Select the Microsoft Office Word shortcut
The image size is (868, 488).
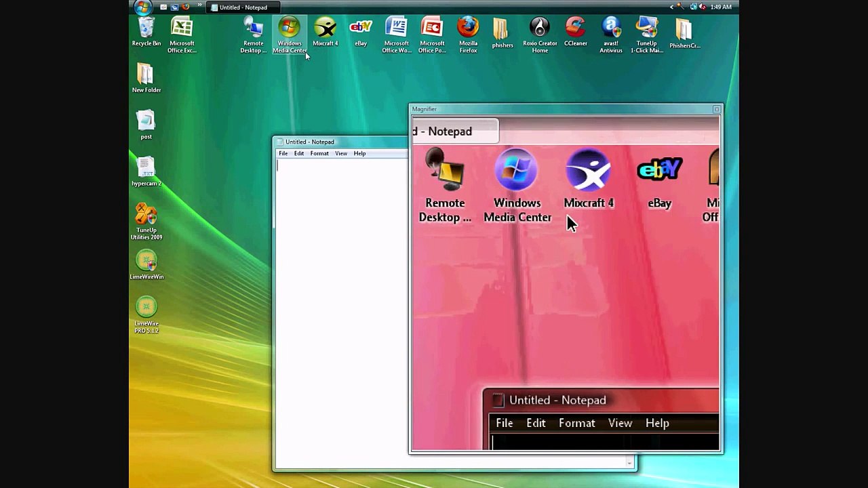pyautogui.click(x=397, y=35)
